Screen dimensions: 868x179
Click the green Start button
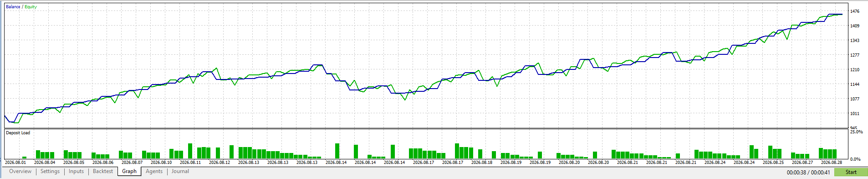(851, 172)
